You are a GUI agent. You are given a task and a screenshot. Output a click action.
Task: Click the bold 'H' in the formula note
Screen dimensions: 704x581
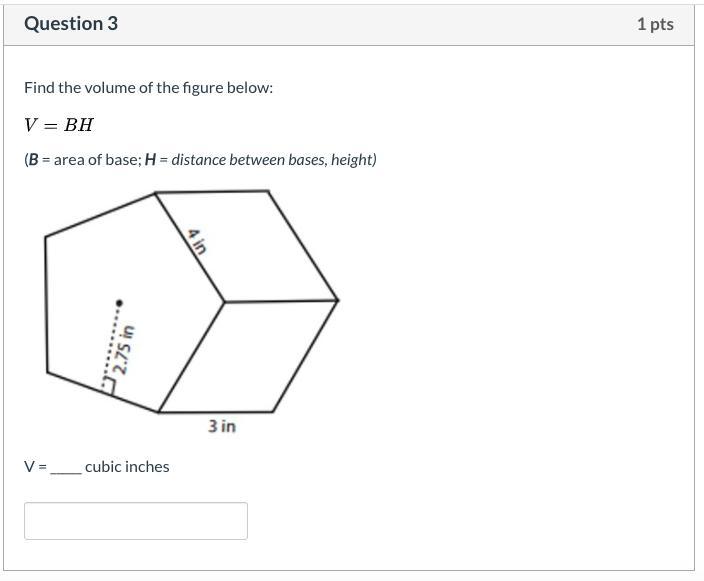pos(150,160)
